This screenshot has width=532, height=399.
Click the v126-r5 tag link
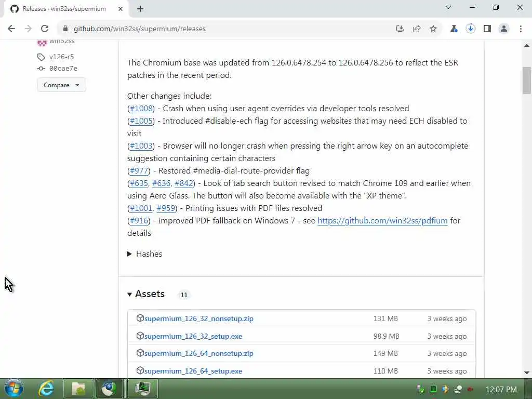61,57
